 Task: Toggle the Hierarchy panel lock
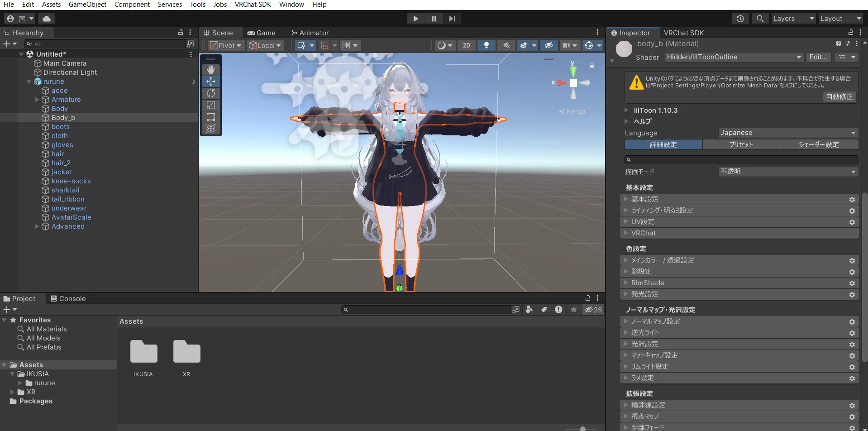point(181,33)
